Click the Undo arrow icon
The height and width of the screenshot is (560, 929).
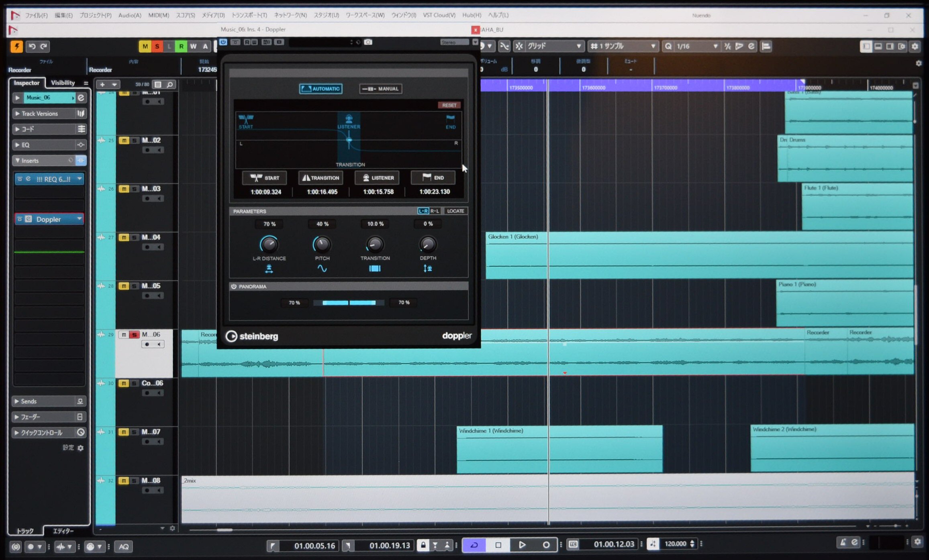point(32,46)
